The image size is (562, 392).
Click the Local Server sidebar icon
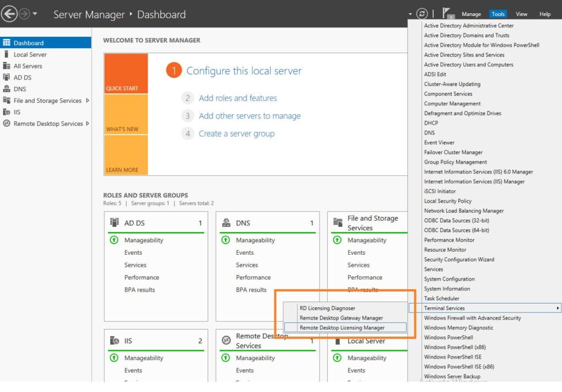click(7, 54)
